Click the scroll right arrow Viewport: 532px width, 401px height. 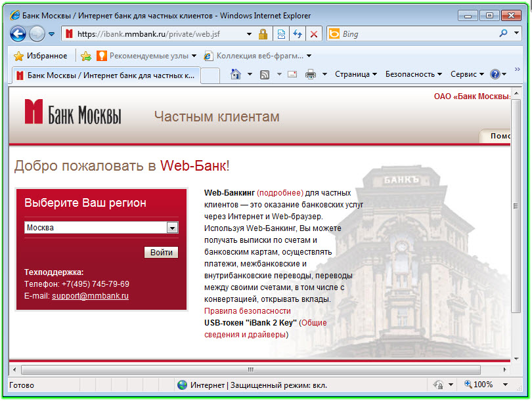pos(505,369)
